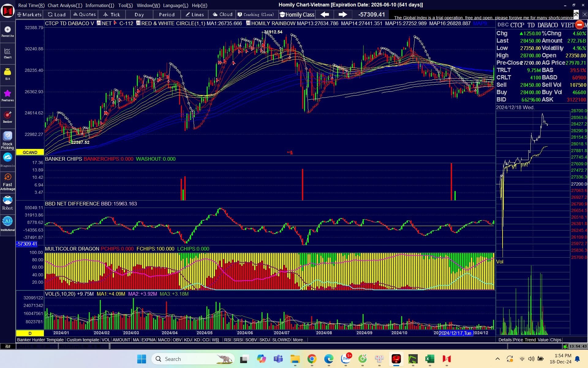
Task: Open File Explorer from taskbar
Action: tap(295, 359)
